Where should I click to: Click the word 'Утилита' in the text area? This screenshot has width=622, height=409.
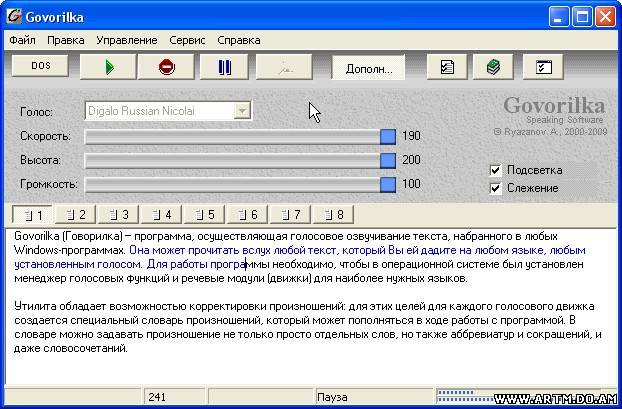[x=36, y=306]
